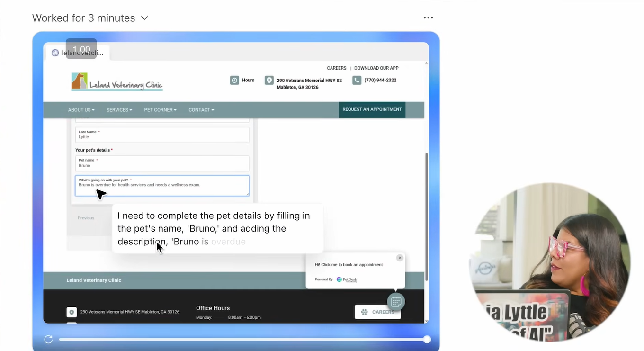Click the map pin address icon in the header
644x351 pixels.
tap(269, 80)
